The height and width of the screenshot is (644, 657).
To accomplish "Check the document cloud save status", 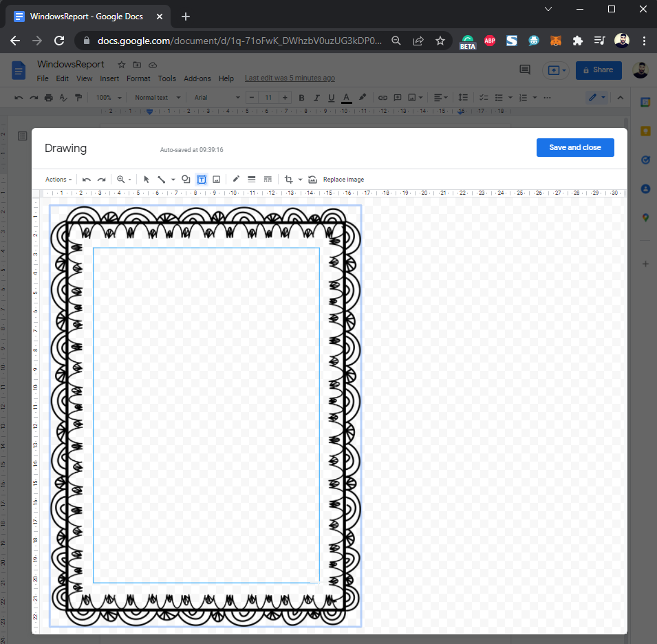I will 153,65.
